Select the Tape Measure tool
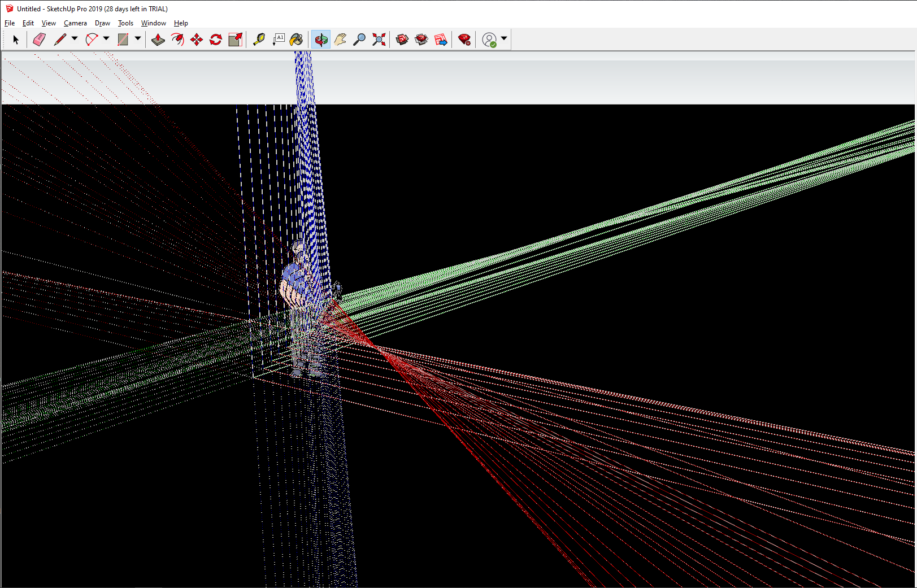This screenshot has width=917, height=588. point(259,40)
